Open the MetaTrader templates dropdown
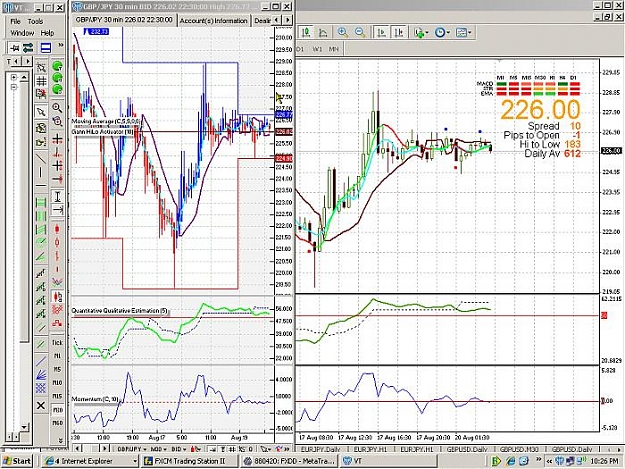 [463, 32]
